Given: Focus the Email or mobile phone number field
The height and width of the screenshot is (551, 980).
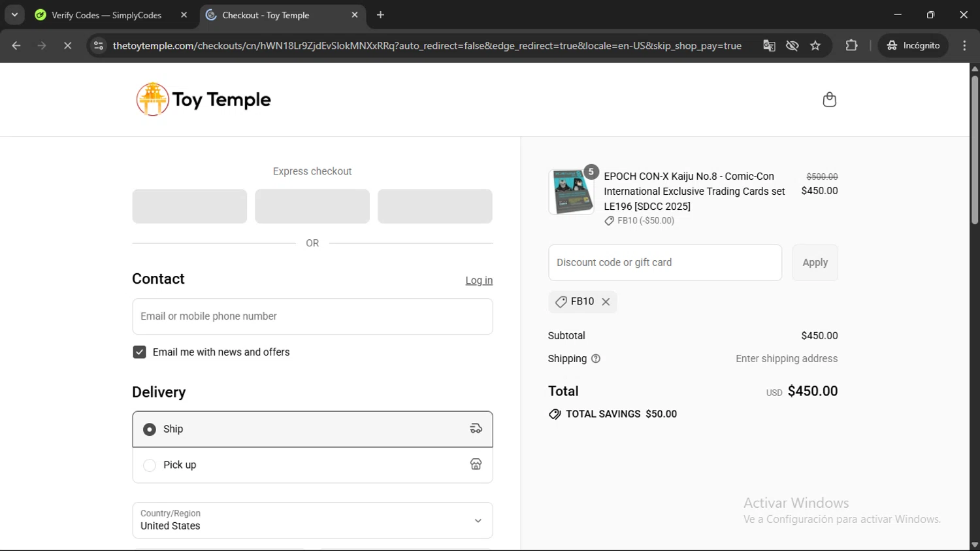Looking at the screenshot, I should tap(312, 316).
